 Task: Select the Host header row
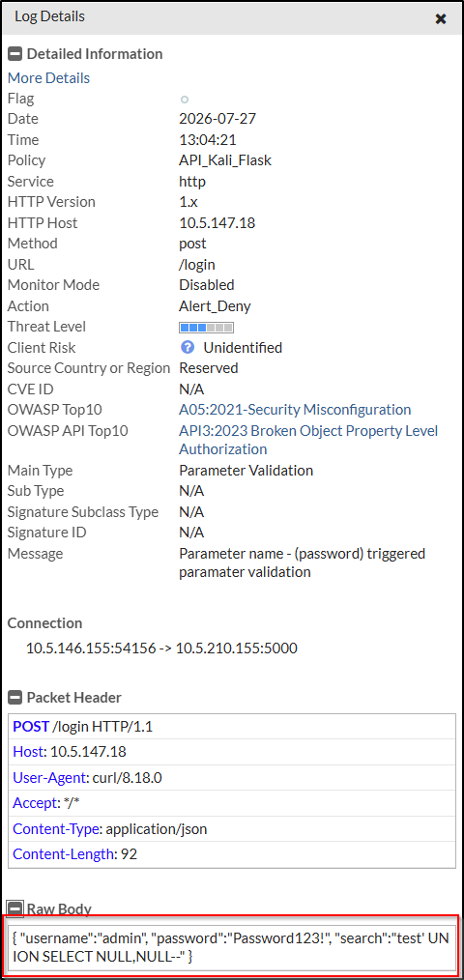click(231, 753)
